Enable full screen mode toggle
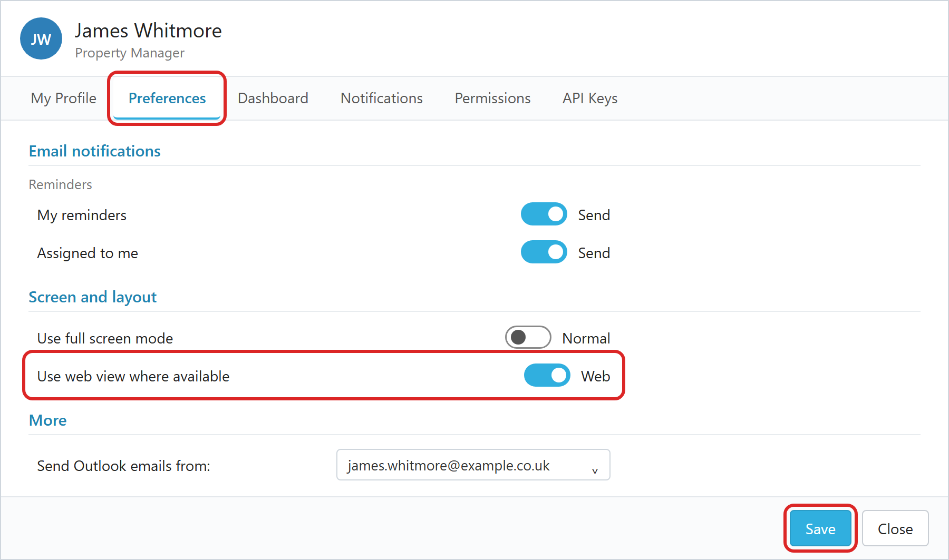The width and height of the screenshot is (949, 560). (x=528, y=337)
